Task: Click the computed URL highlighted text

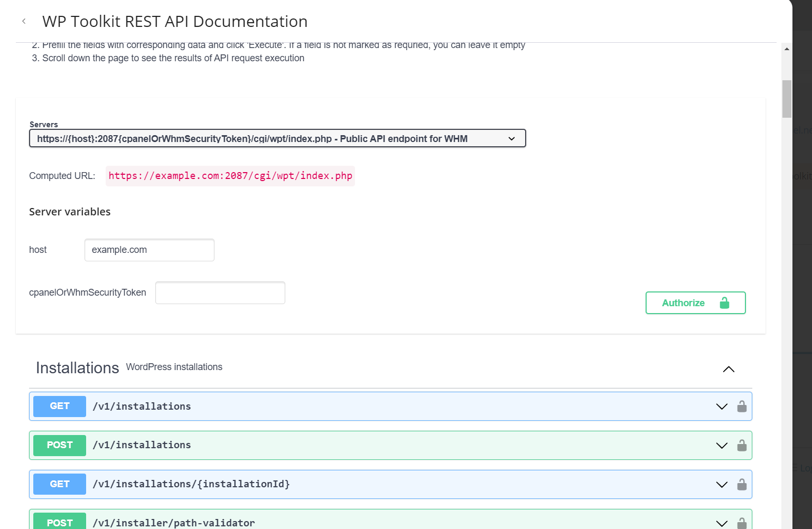Action: tap(230, 176)
